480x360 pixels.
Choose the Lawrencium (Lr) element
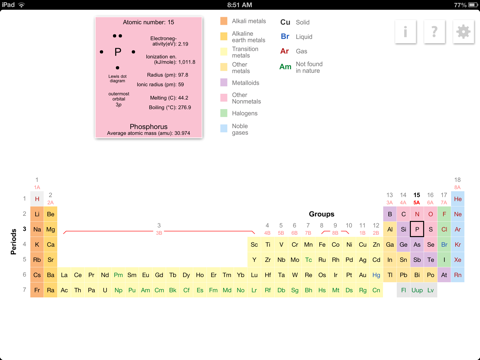coord(254,290)
